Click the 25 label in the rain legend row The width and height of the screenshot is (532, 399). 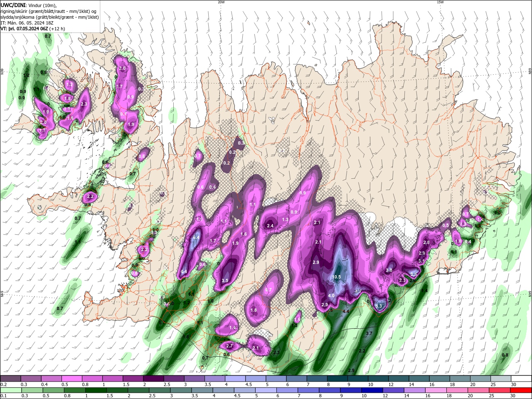tap(492, 397)
